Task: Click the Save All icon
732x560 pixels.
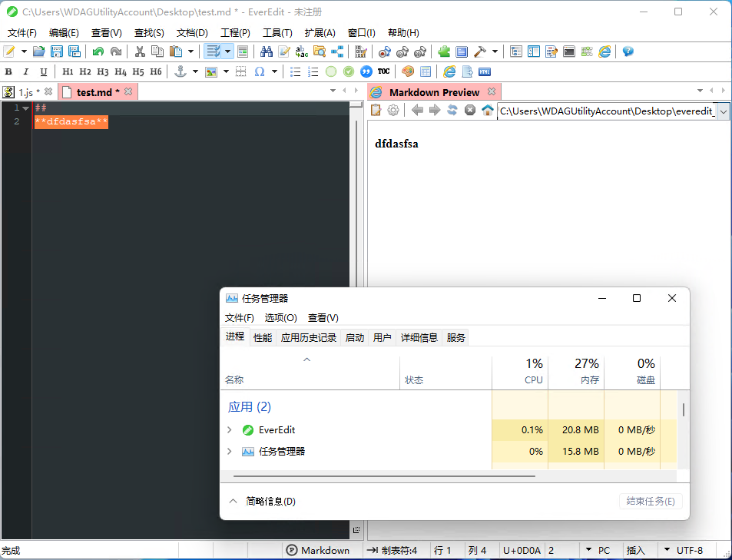Action: pyautogui.click(x=75, y=51)
